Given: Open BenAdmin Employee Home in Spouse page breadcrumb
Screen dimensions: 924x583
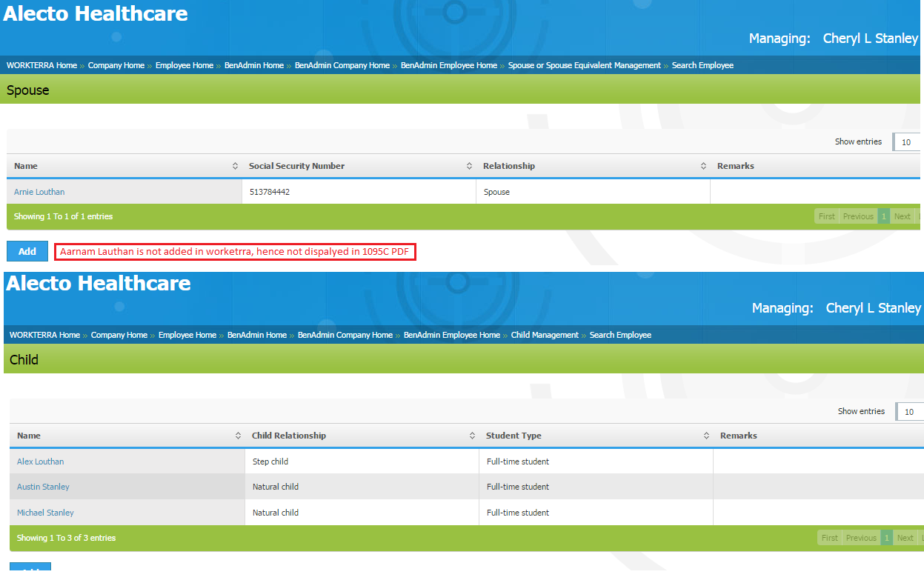Looking at the screenshot, I should pos(449,65).
